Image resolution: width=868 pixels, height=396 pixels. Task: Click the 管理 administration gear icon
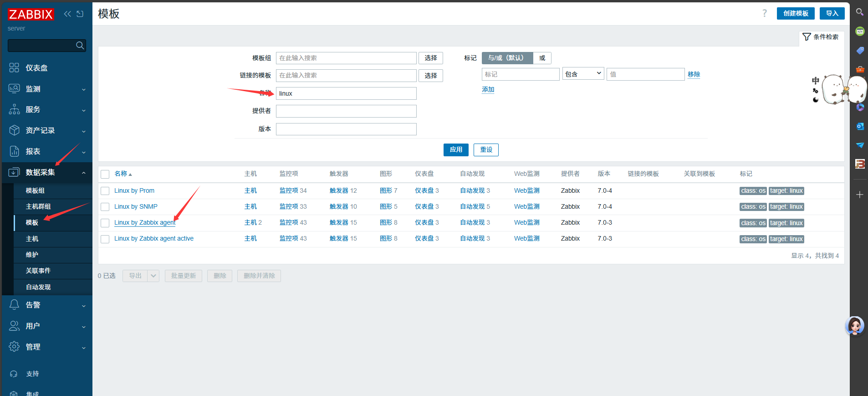pyautogui.click(x=14, y=346)
